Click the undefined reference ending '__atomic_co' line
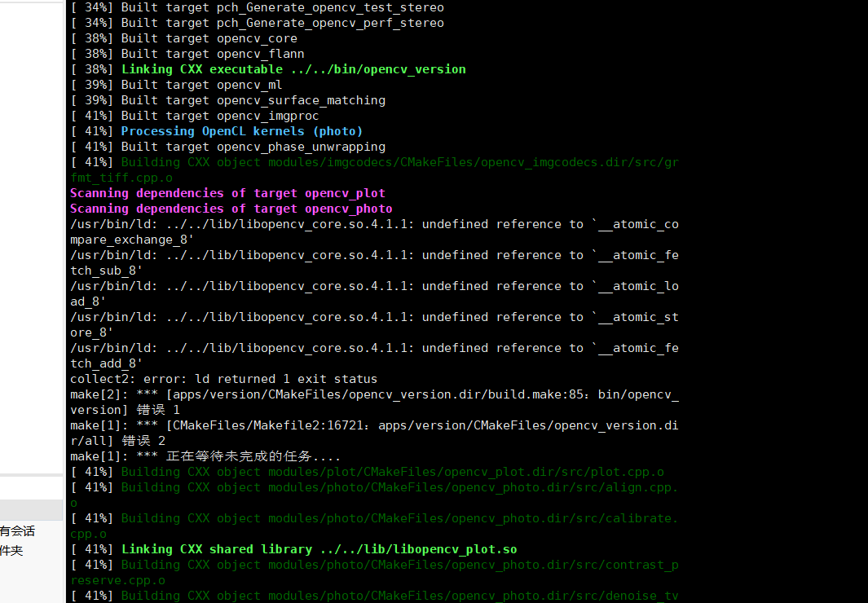 374,225
